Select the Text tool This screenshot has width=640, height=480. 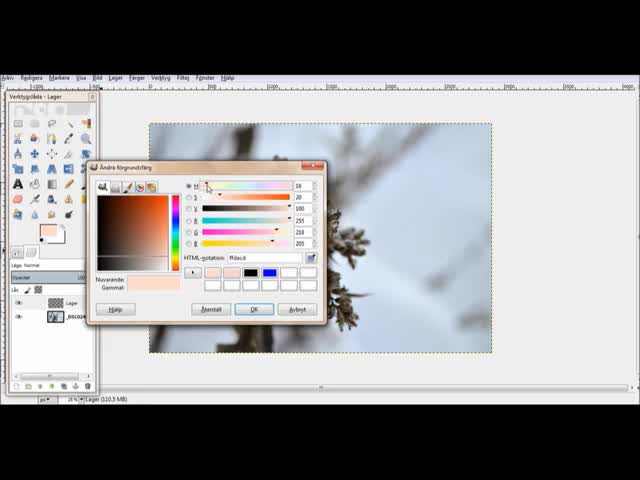coord(18,184)
